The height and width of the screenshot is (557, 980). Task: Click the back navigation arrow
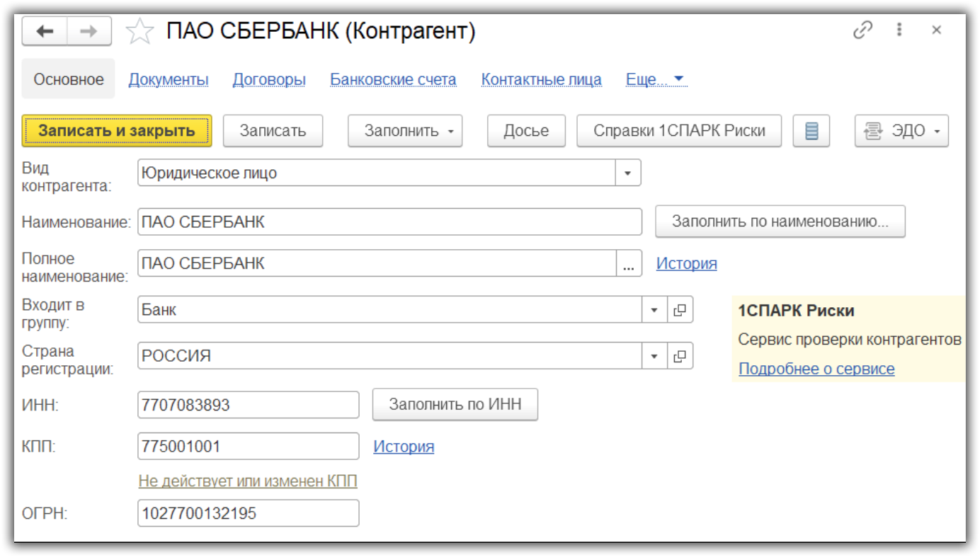(45, 31)
